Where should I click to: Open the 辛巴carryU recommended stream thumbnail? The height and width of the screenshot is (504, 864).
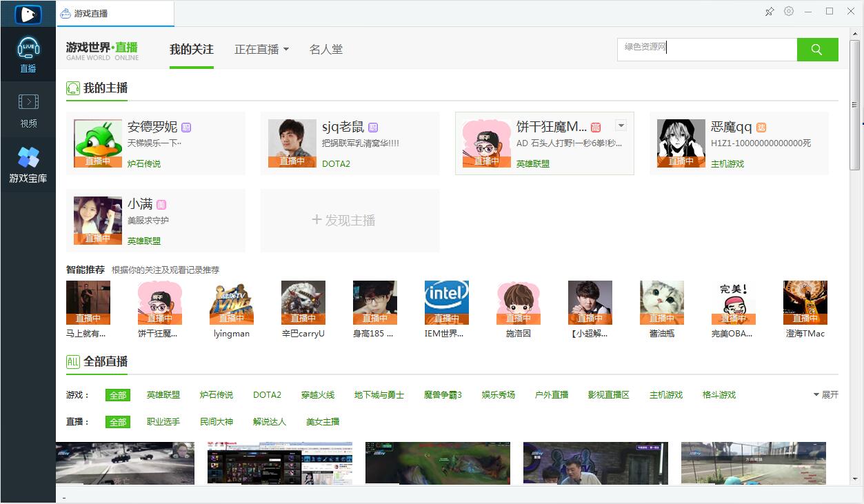[303, 302]
